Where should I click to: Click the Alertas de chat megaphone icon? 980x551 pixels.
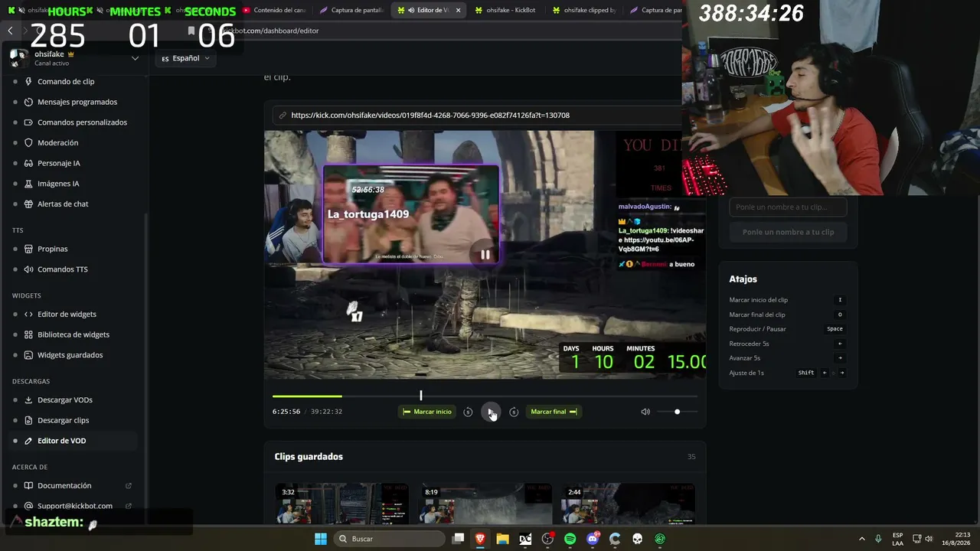(x=28, y=204)
